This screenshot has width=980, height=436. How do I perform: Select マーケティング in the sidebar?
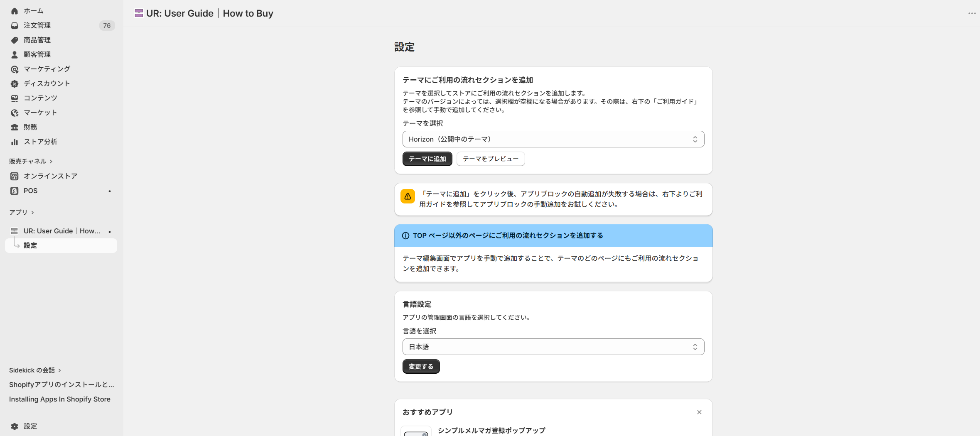[46, 69]
